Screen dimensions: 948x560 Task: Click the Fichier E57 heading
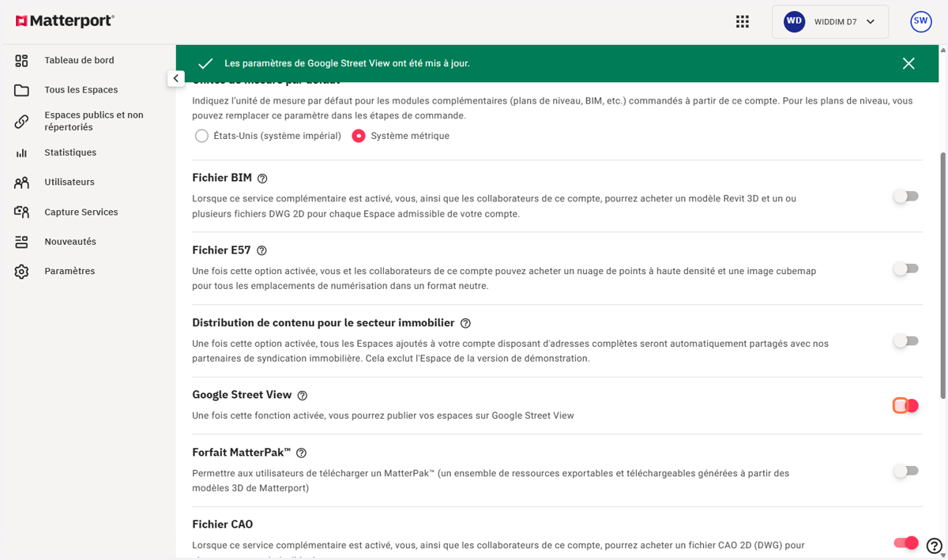click(221, 250)
